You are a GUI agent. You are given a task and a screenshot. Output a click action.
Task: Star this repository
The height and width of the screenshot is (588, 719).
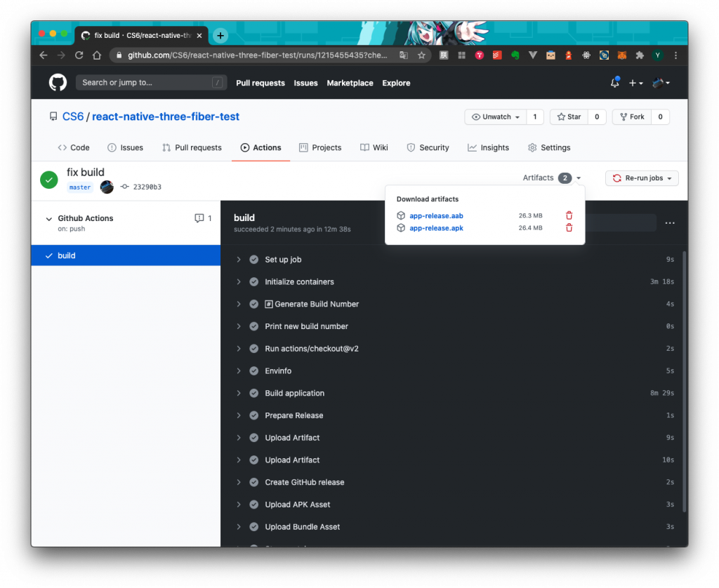pyautogui.click(x=569, y=117)
